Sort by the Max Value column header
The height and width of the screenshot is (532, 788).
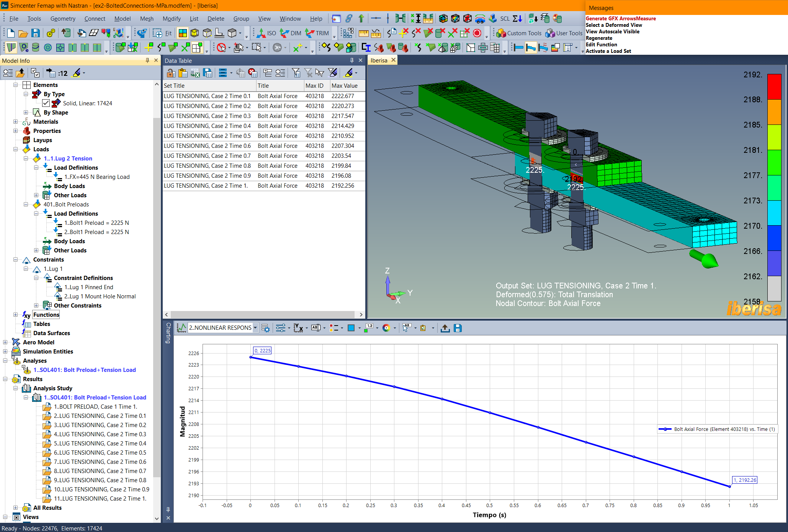pyautogui.click(x=347, y=86)
